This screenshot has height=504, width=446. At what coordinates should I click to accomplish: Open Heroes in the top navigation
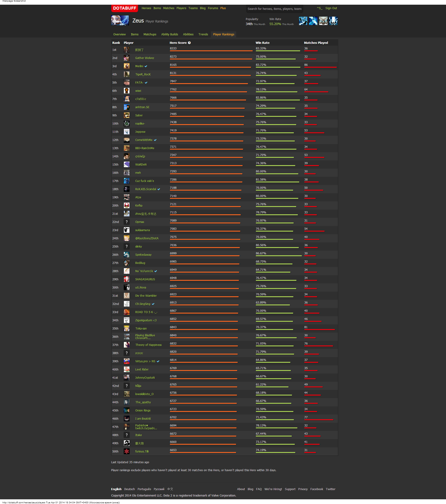[146, 8]
